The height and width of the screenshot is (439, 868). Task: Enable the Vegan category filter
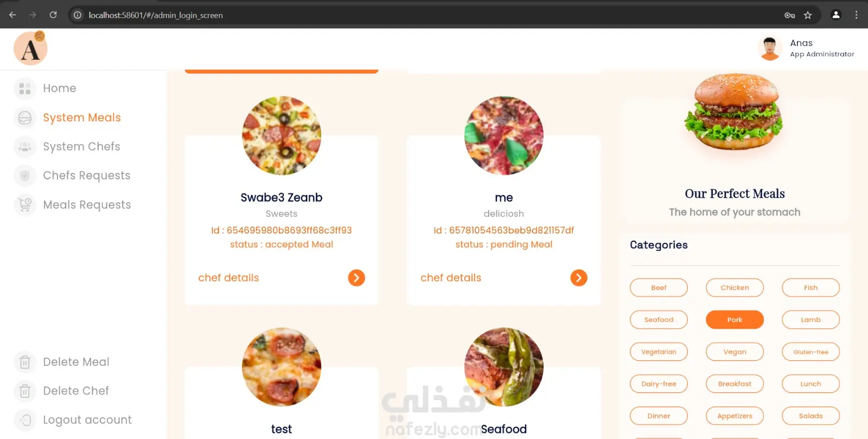pos(735,352)
